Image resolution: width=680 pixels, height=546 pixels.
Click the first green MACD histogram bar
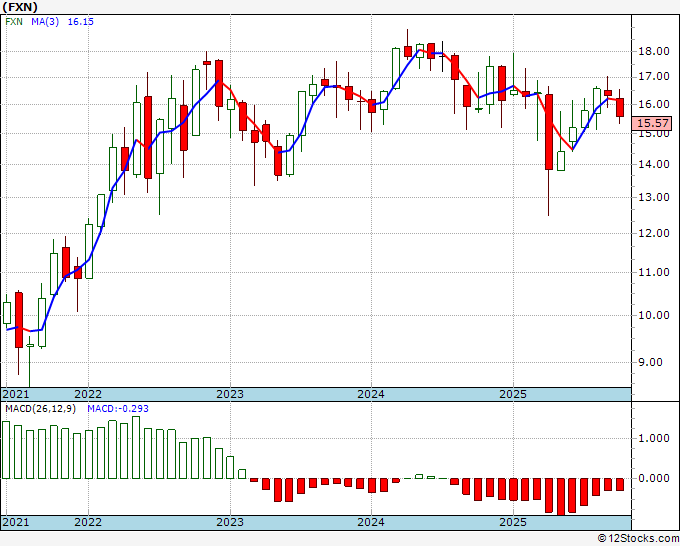click(x=6, y=450)
